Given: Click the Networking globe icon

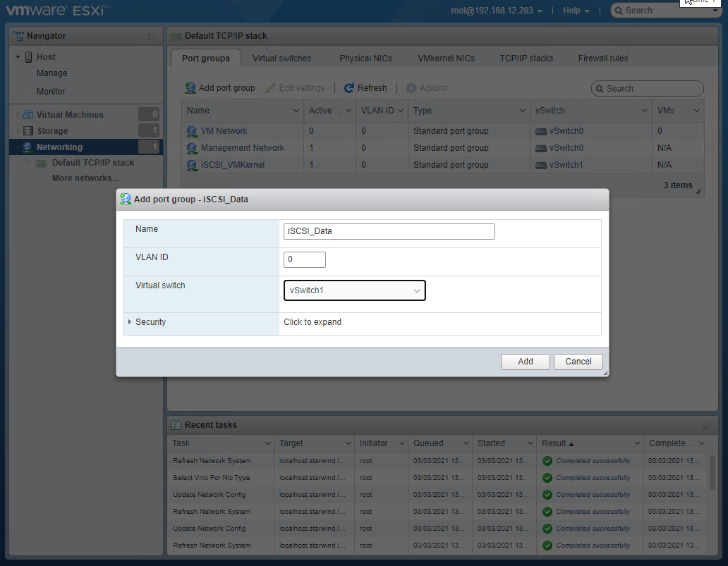Looking at the screenshot, I should (28, 147).
